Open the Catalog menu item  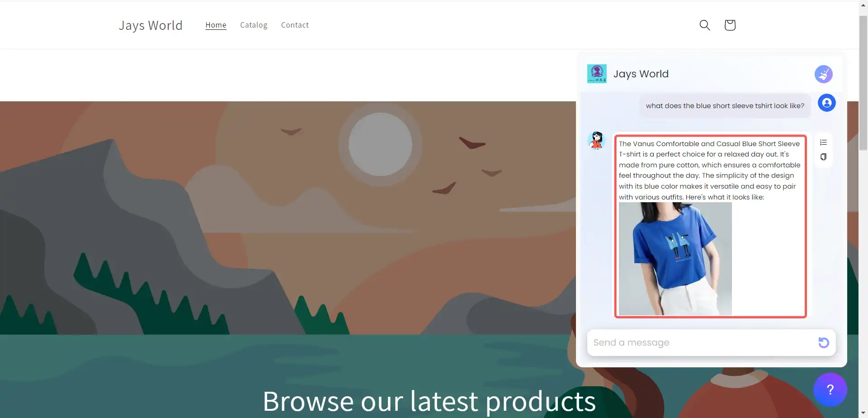click(254, 25)
